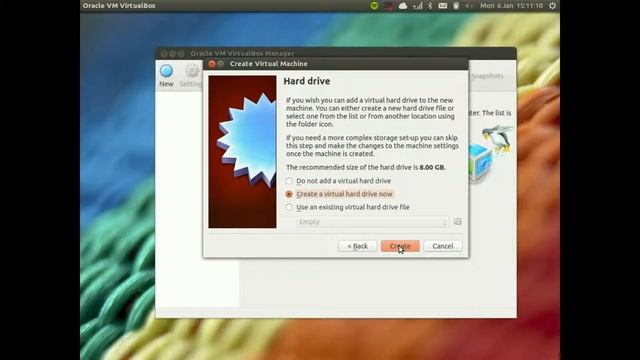This screenshot has height=360, width=640.
Task: Open the Bluetooth indicator menu
Action: pyautogui.click(x=430, y=6)
